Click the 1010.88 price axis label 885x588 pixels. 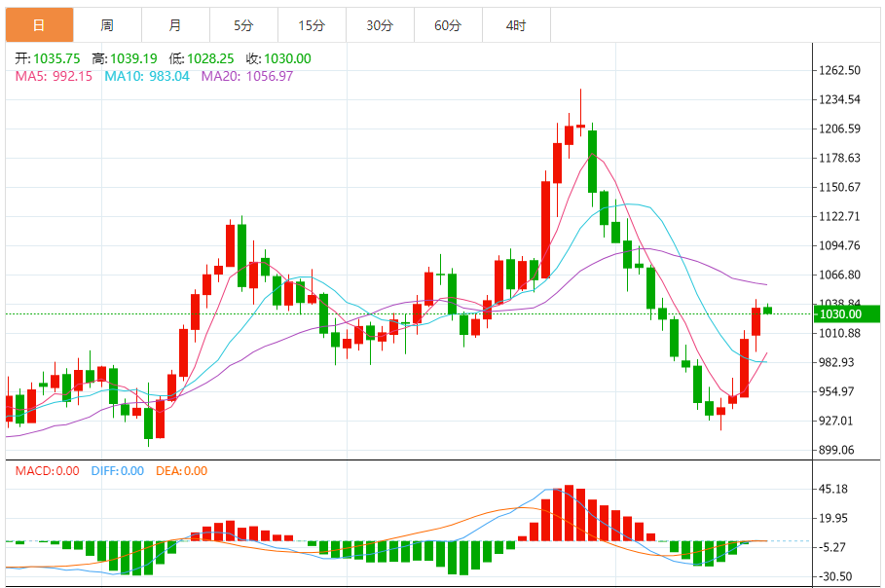pyautogui.click(x=840, y=334)
